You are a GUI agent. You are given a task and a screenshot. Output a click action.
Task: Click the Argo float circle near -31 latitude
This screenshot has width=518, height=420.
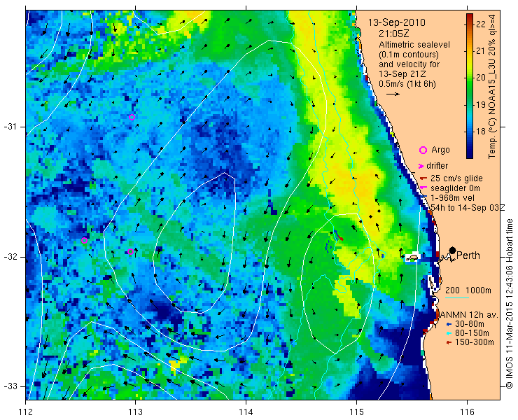132,117
